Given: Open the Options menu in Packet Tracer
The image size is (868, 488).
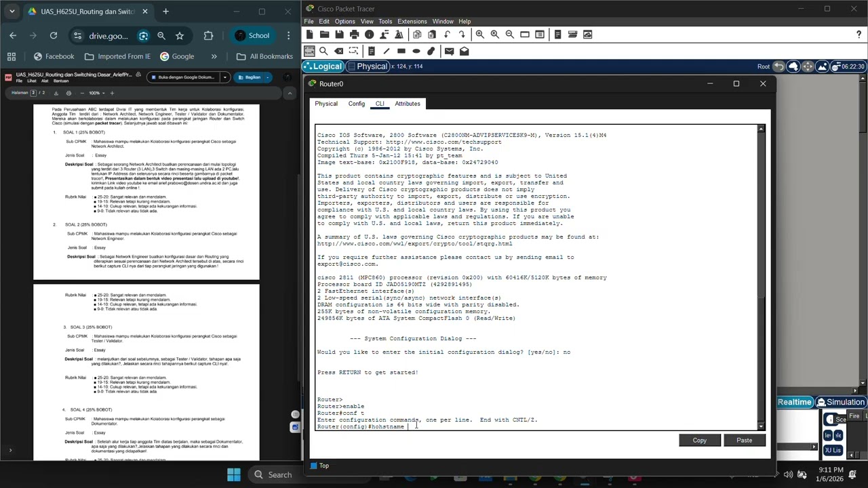Looking at the screenshot, I should point(344,22).
